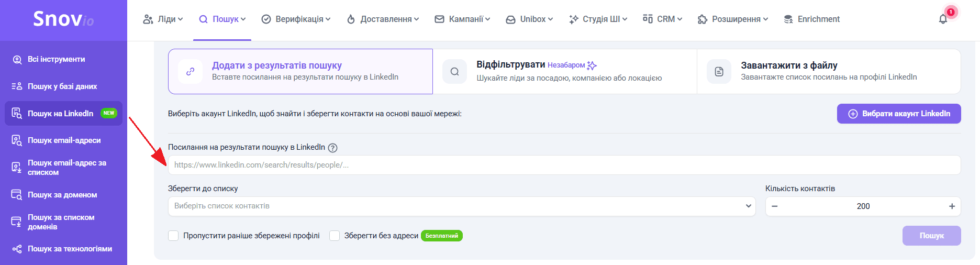
Task: Click the purple Пошук submit button
Action: tap(932, 236)
